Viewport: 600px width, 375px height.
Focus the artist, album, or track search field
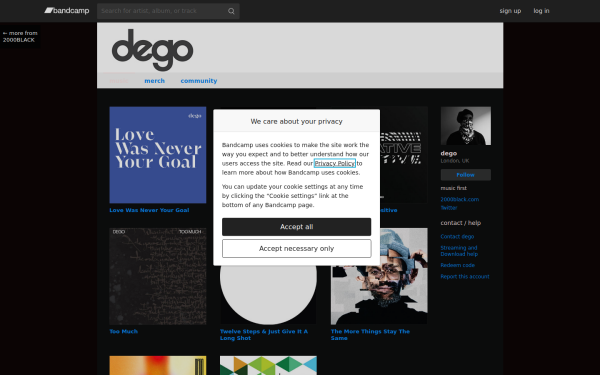pos(168,11)
